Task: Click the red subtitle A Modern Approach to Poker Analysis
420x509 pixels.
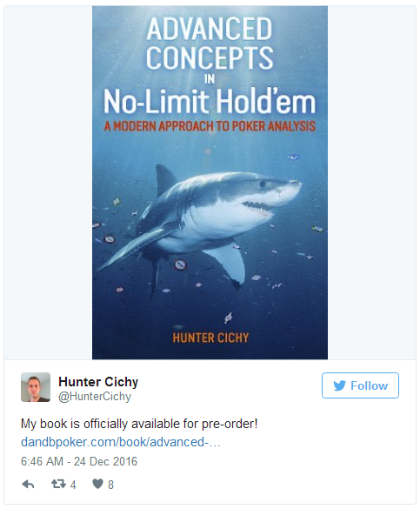Action: pyautogui.click(x=210, y=126)
